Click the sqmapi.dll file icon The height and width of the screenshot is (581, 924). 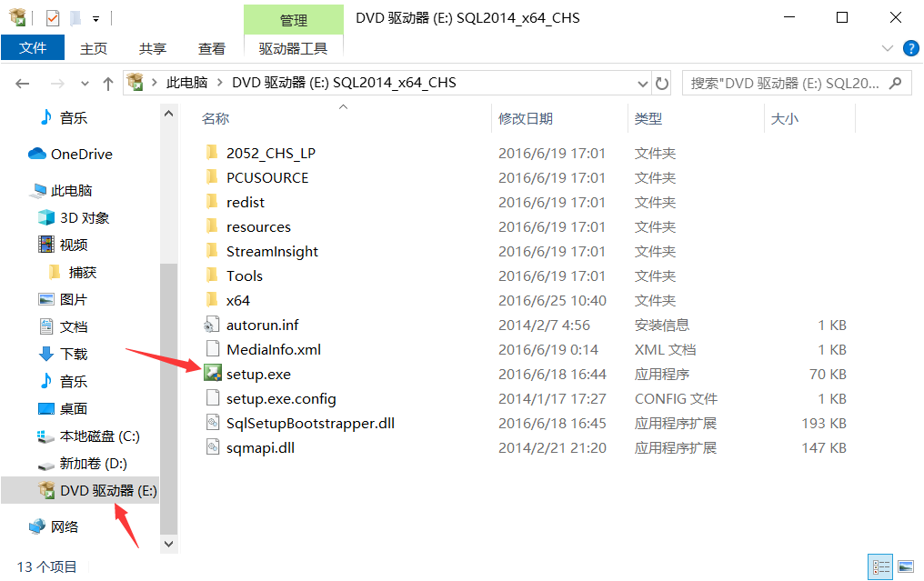click(213, 447)
